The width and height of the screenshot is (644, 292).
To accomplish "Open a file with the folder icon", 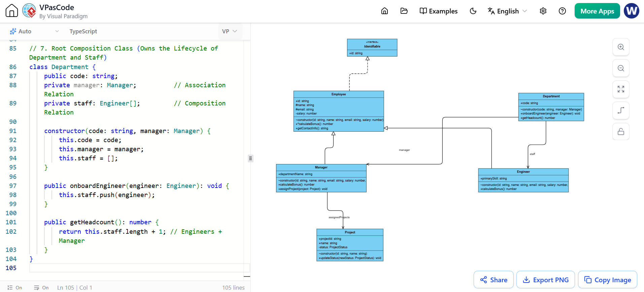I will pos(404,11).
